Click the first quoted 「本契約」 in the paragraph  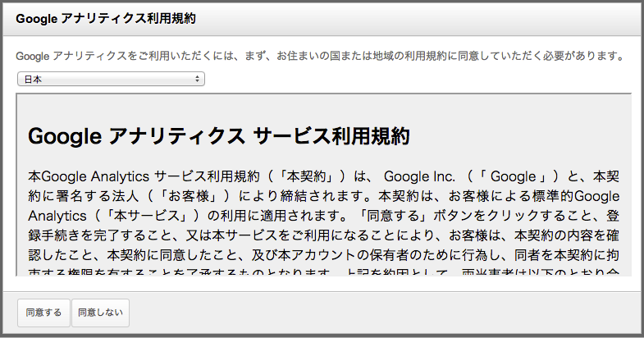304,176
